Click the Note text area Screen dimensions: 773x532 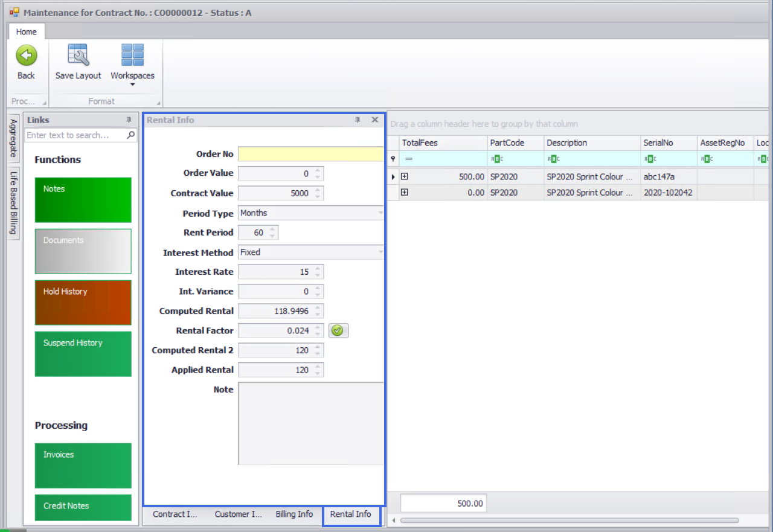tap(311, 423)
